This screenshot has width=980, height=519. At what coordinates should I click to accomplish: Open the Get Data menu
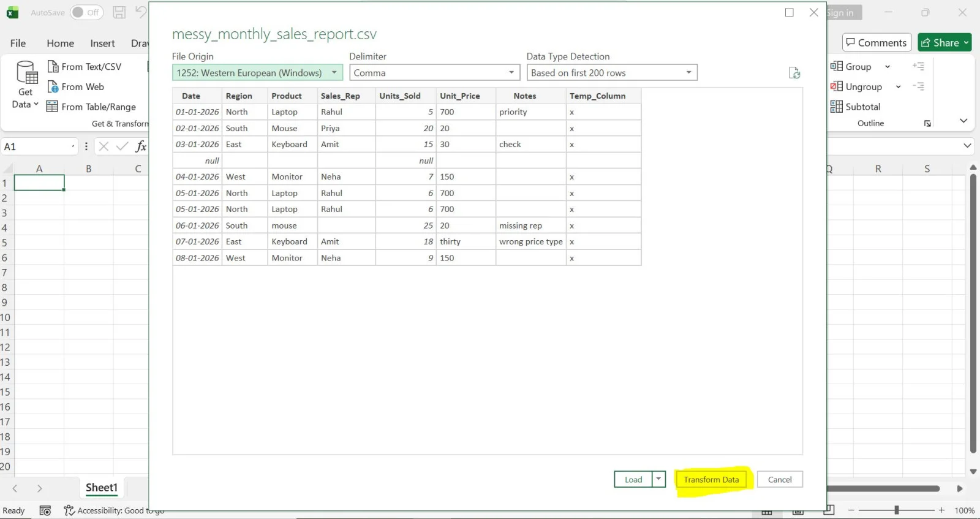coord(26,86)
